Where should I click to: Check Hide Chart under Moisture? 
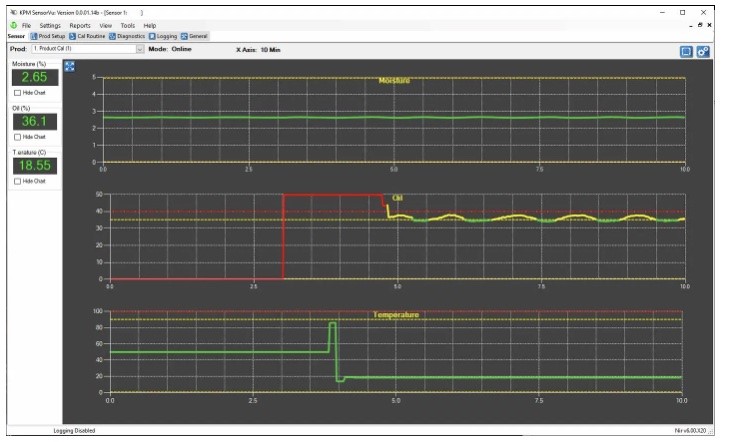pyautogui.click(x=17, y=93)
